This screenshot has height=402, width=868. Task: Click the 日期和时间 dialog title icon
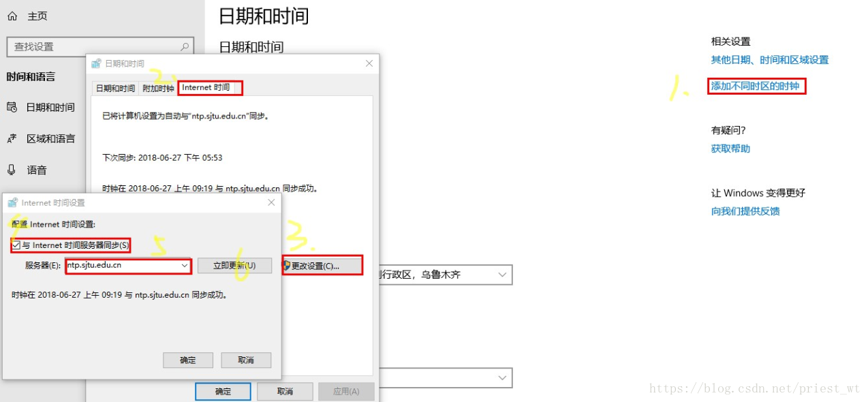(x=97, y=63)
